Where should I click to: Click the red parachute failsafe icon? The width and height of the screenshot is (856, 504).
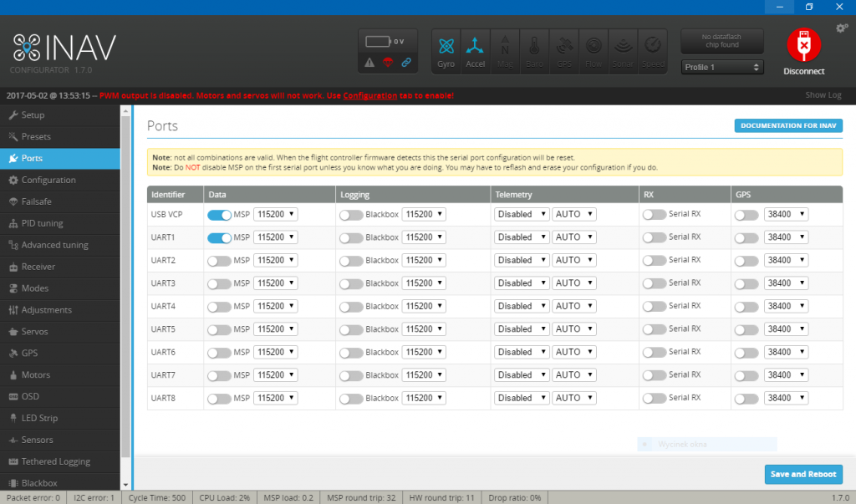click(388, 62)
